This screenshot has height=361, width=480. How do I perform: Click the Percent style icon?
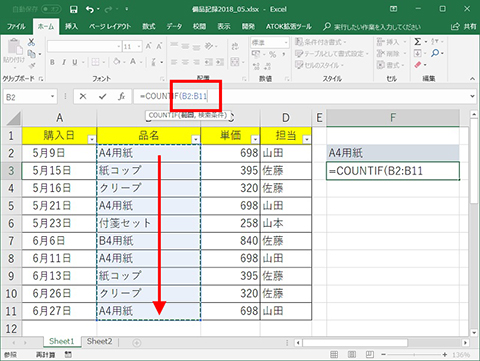coord(273,54)
